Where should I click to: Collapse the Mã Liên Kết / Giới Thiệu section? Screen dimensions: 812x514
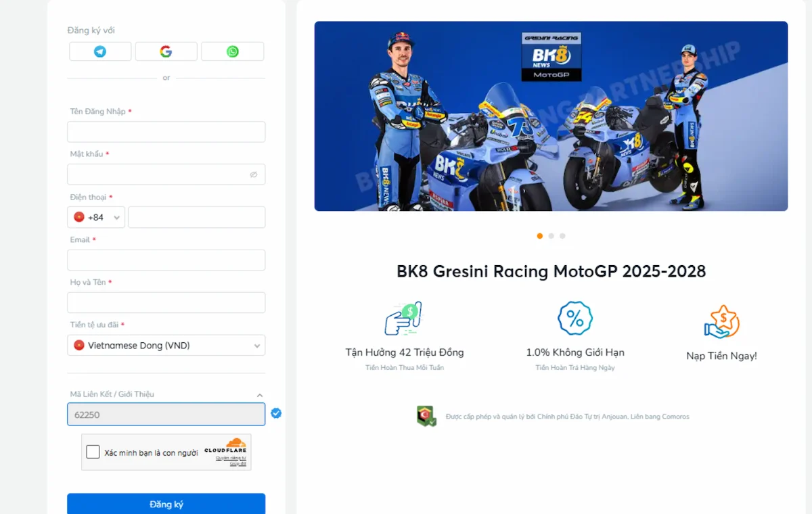(x=260, y=395)
